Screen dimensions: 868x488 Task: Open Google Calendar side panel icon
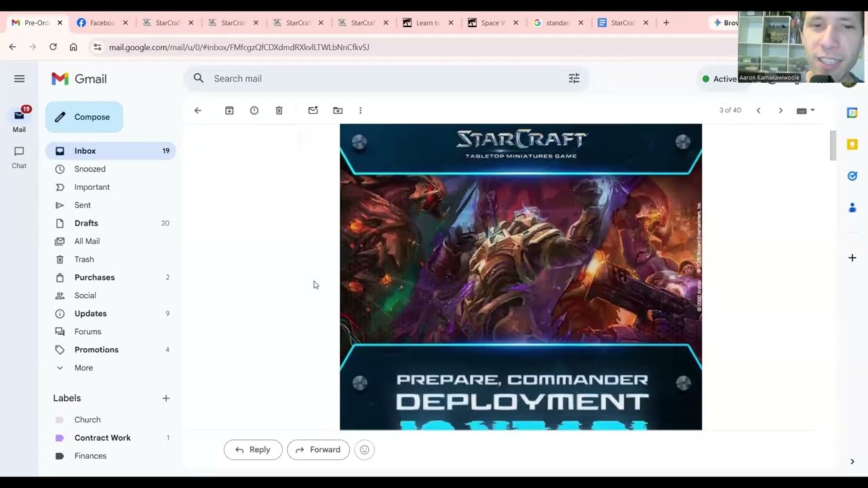(x=852, y=113)
